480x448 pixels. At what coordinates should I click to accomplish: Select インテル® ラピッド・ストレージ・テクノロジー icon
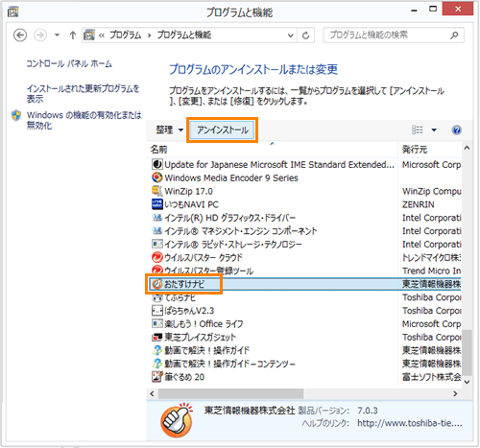click(156, 244)
